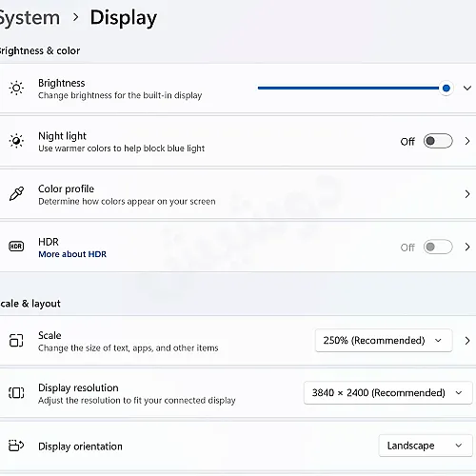Click the Brightness slider handle
The height and width of the screenshot is (476, 476).
[446, 88]
